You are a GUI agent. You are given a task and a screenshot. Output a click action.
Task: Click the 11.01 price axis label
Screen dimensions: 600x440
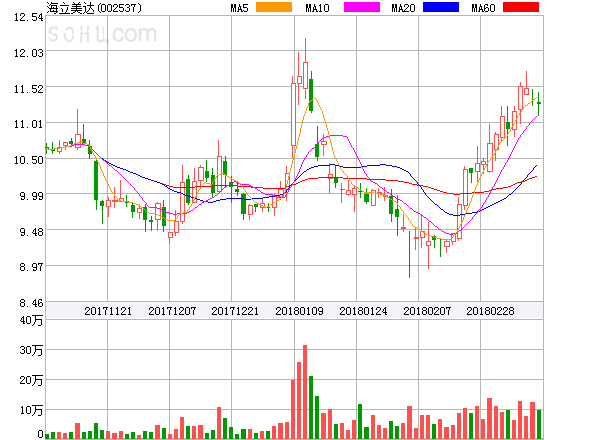click(29, 124)
